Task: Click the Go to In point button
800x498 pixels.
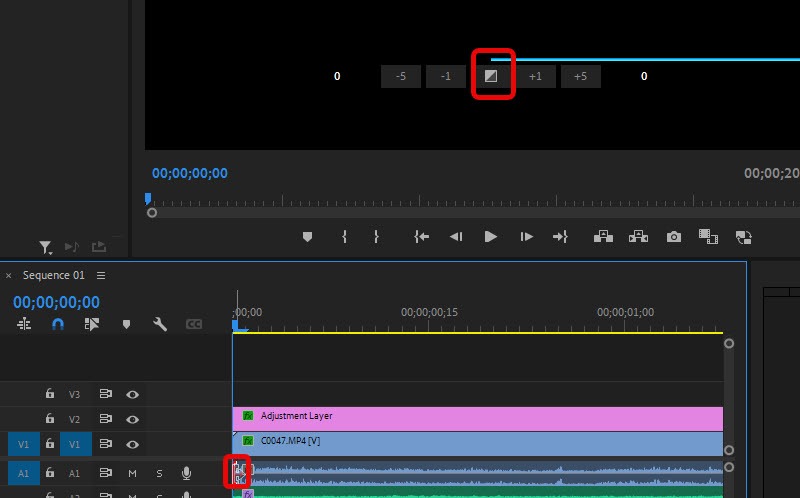Action: (422, 237)
